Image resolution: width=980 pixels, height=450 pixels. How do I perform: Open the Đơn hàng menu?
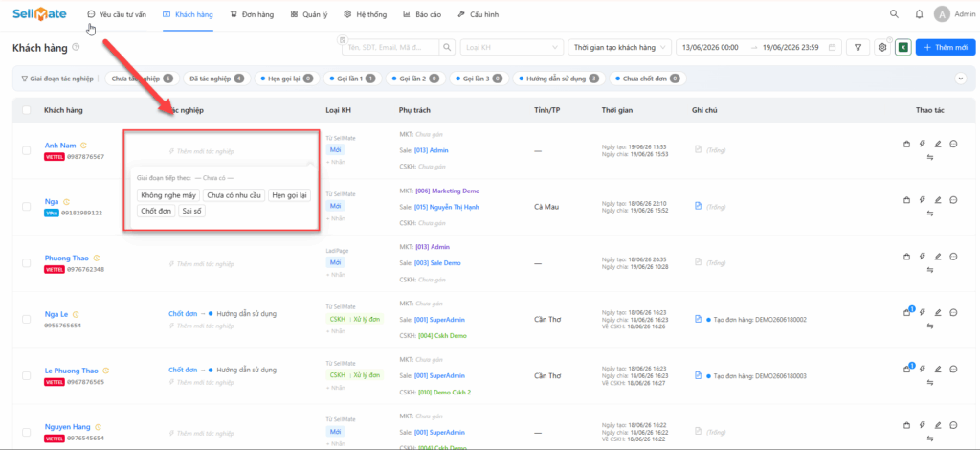coord(252,14)
